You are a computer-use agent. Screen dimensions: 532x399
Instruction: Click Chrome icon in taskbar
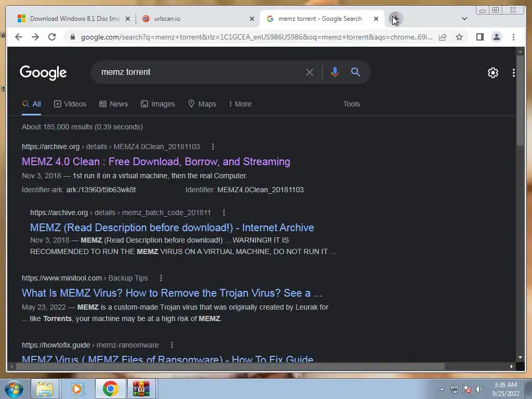[x=110, y=389]
